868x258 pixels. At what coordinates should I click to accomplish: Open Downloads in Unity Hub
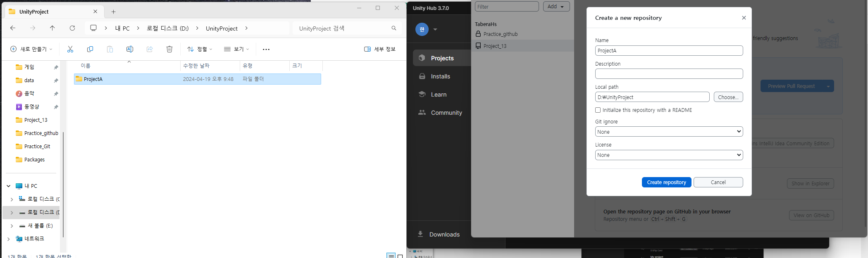tap(439, 234)
